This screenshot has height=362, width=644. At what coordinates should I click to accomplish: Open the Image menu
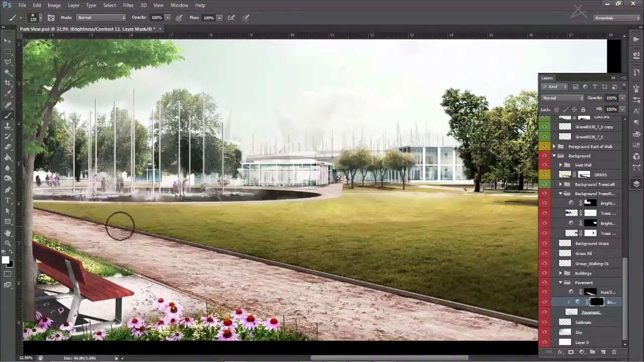54,5
